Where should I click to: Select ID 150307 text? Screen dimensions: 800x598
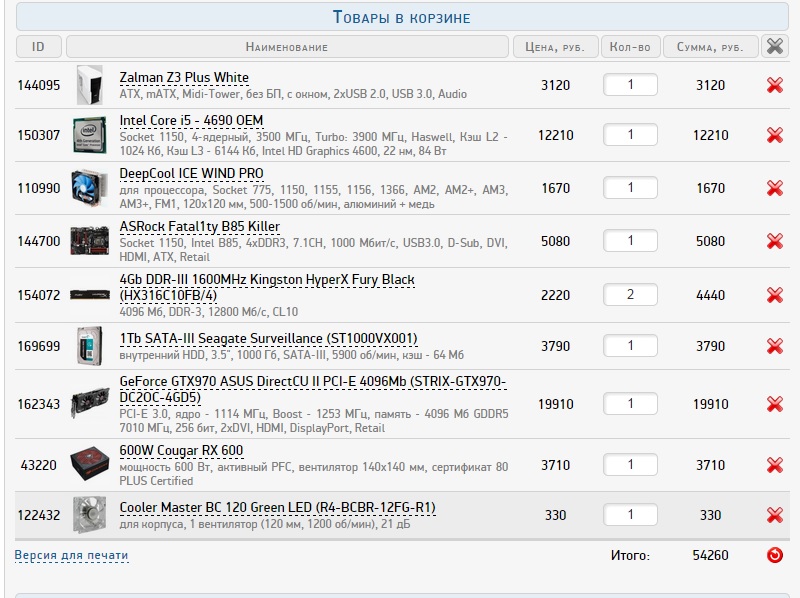click(39, 135)
